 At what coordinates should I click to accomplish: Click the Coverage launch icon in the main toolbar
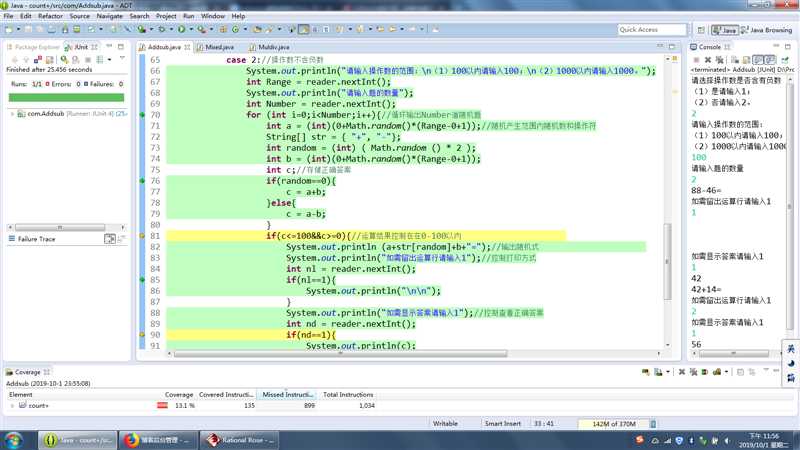click(142, 30)
